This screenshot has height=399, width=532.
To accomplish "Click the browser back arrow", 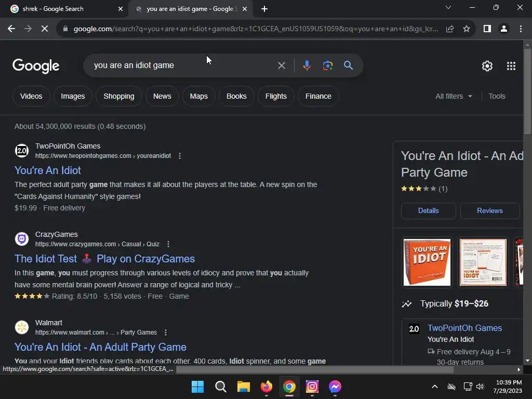I will pyautogui.click(x=11, y=29).
